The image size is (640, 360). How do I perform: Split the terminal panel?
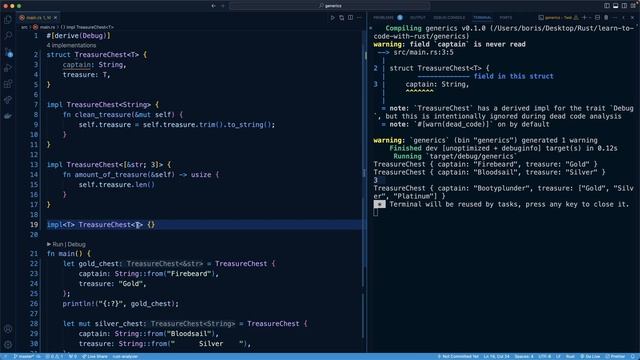coord(598,18)
